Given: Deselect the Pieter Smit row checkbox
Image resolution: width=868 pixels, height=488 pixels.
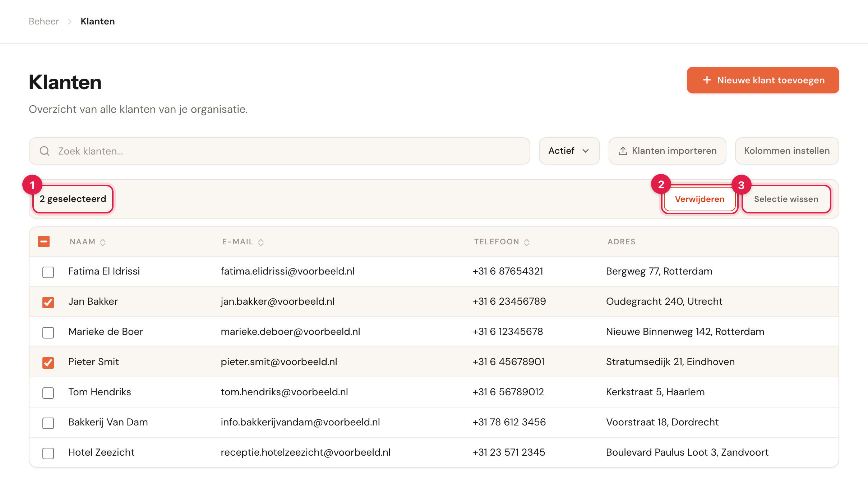Looking at the screenshot, I should (x=48, y=363).
